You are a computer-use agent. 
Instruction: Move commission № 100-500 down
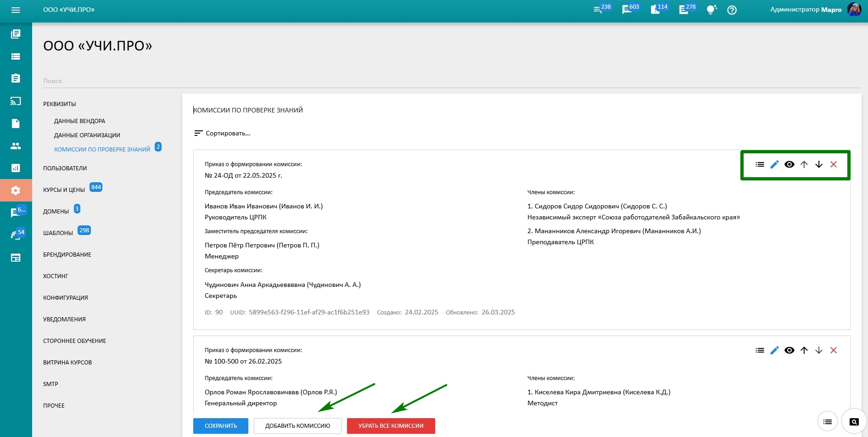point(819,350)
